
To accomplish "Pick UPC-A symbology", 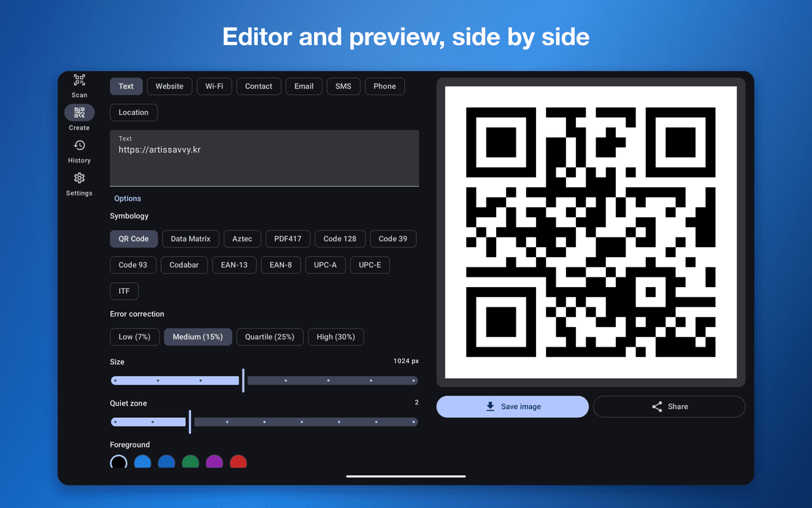I will (325, 265).
